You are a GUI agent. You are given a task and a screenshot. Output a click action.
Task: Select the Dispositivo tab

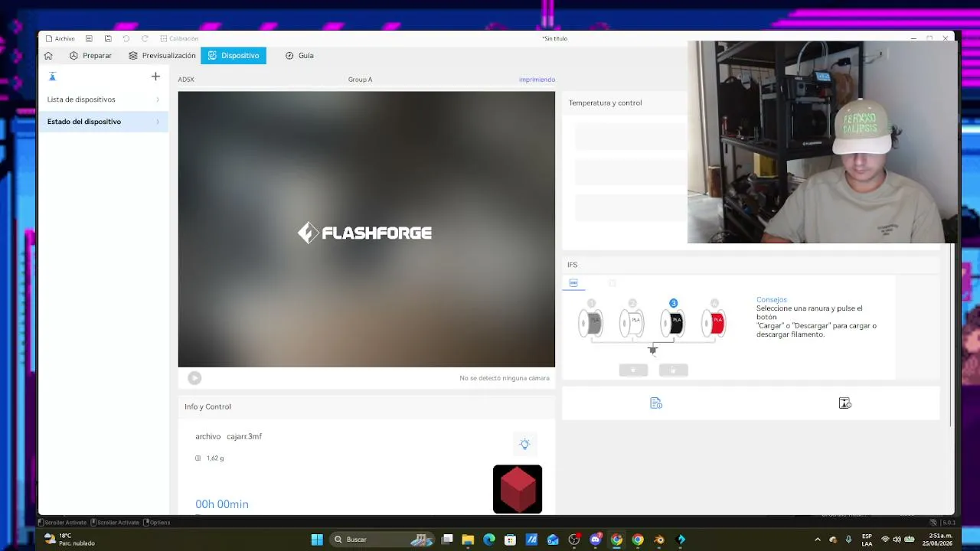coord(234,56)
